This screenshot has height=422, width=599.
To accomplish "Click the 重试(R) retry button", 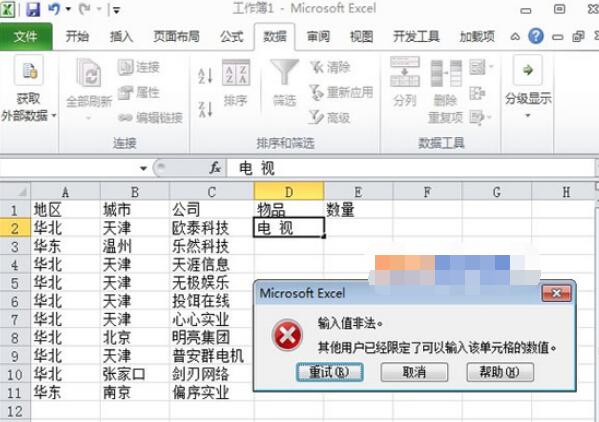I will coord(330,372).
